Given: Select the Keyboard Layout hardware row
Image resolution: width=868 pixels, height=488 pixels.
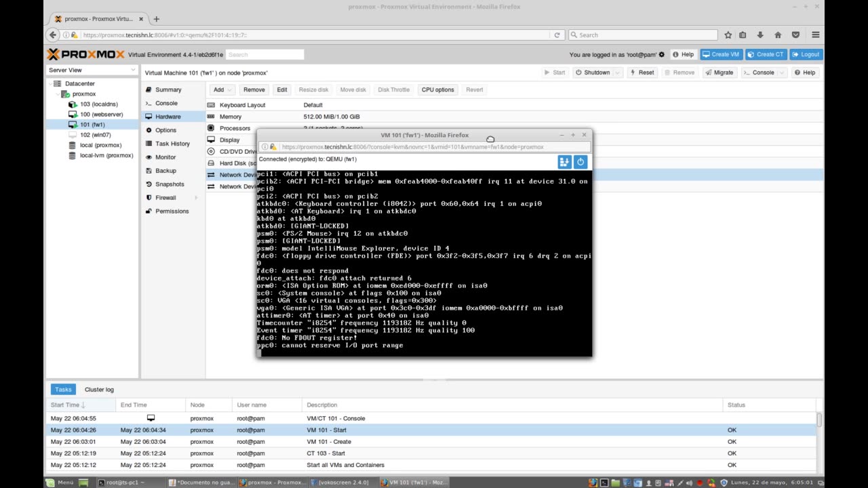Looking at the screenshot, I should [514, 105].
